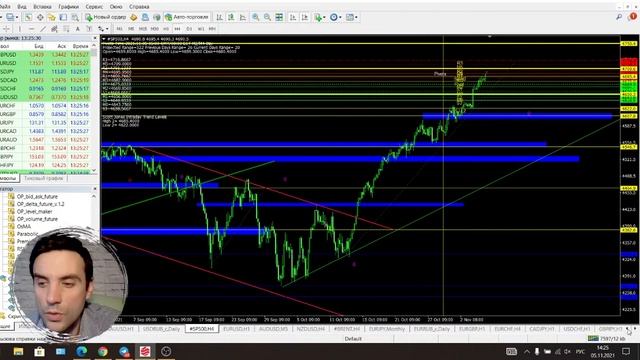Open the indicators list dropdown
This screenshot has height=360, width=640.
(319, 17)
